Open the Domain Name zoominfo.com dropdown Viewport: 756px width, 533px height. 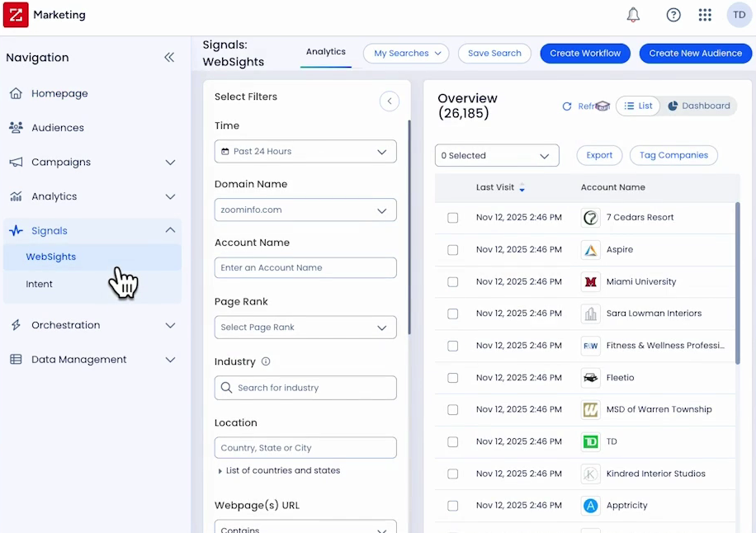[x=305, y=210]
